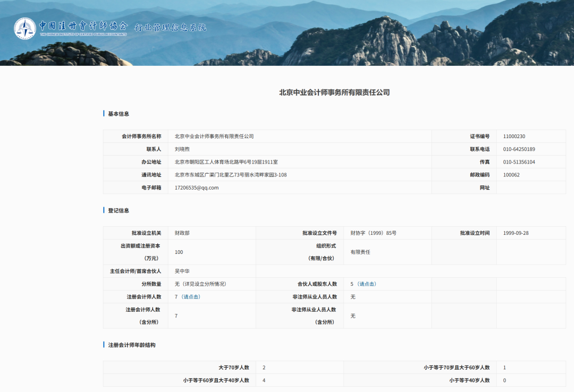Image resolution: width=574 pixels, height=392 pixels.
Task: Click office address 北京市朝阳区工人体育场北路甲6号19层1911室
Action: (x=226, y=162)
